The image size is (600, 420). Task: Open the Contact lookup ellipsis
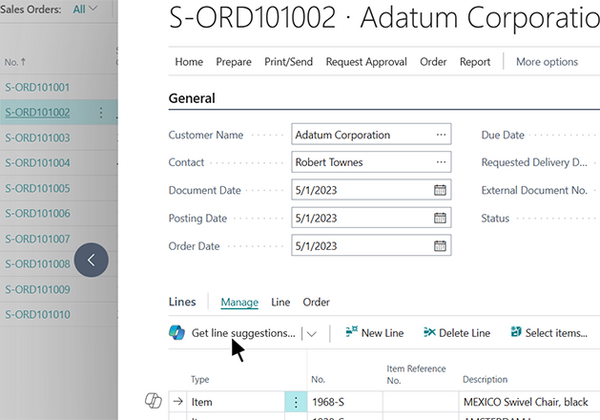(x=440, y=162)
